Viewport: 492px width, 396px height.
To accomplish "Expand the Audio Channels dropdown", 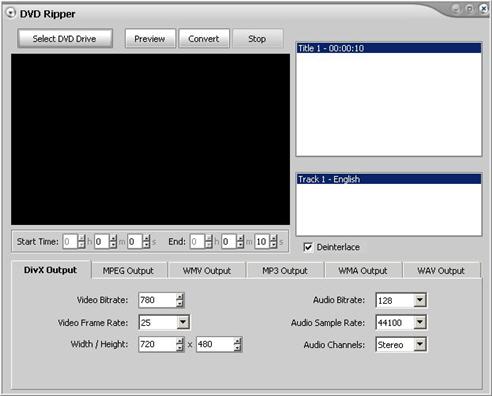I will click(420, 344).
